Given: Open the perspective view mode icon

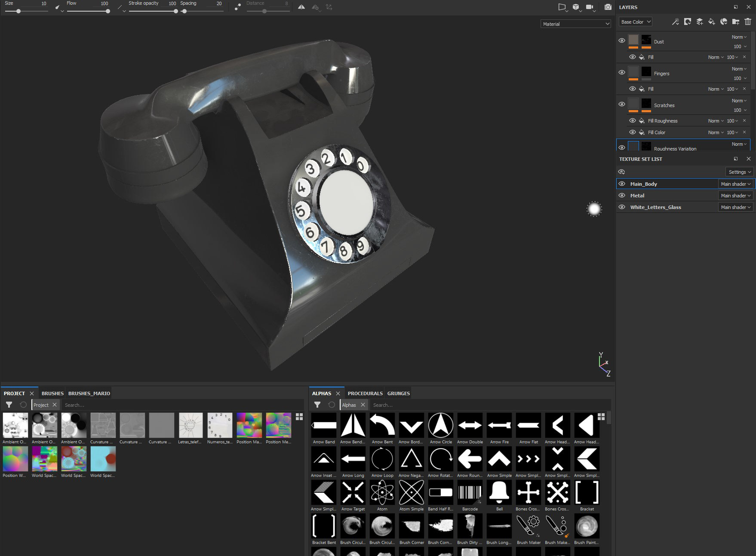Looking at the screenshot, I should click(x=562, y=7).
